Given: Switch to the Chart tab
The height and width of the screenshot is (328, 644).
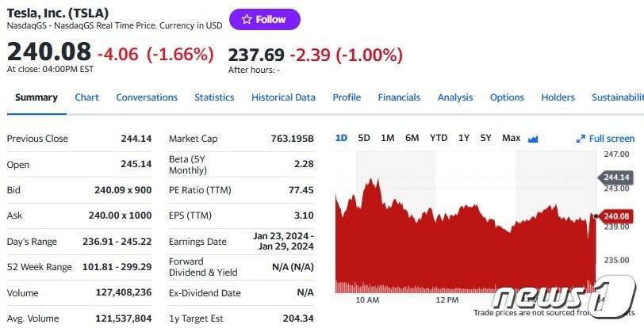Looking at the screenshot, I should click(x=86, y=97).
